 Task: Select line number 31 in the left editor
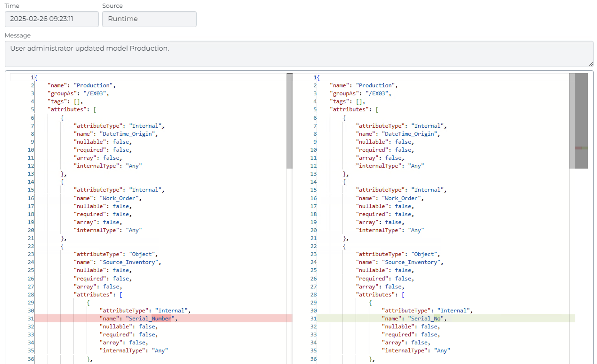(31, 318)
